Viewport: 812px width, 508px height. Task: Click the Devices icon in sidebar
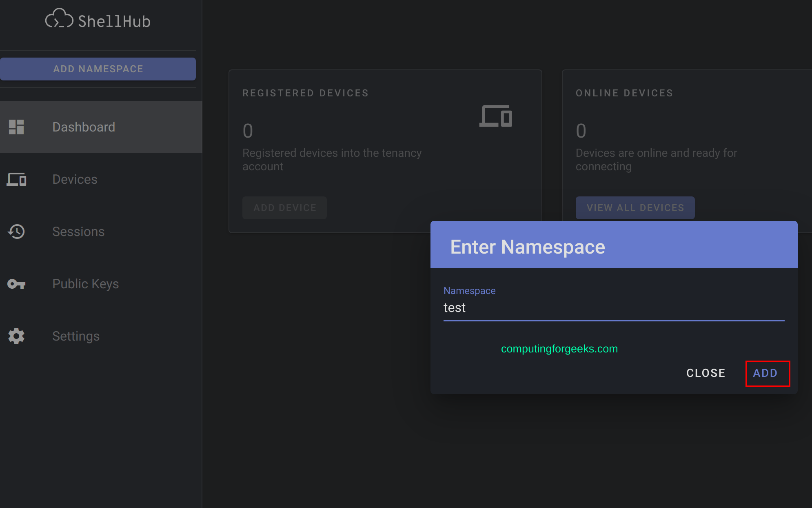pyautogui.click(x=16, y=179)
